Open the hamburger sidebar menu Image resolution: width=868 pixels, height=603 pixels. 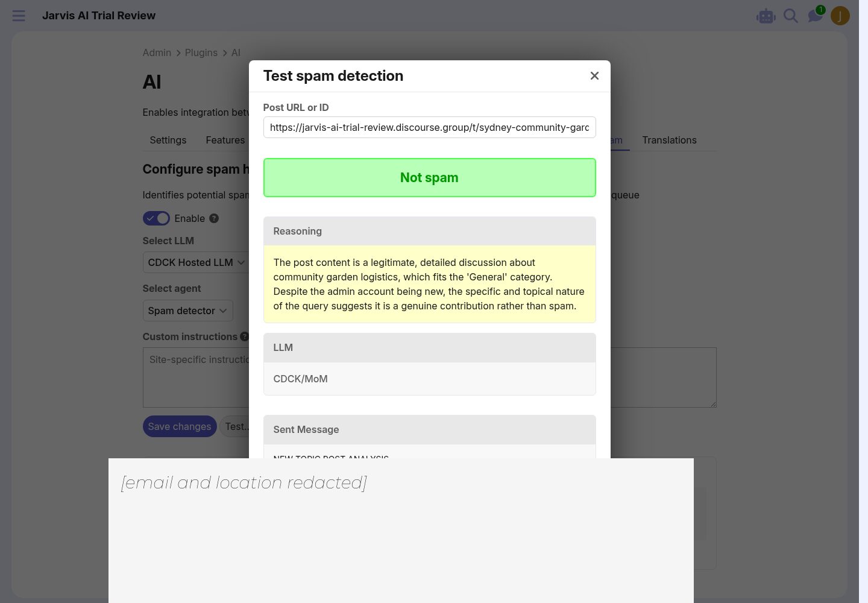click(19, 16)
